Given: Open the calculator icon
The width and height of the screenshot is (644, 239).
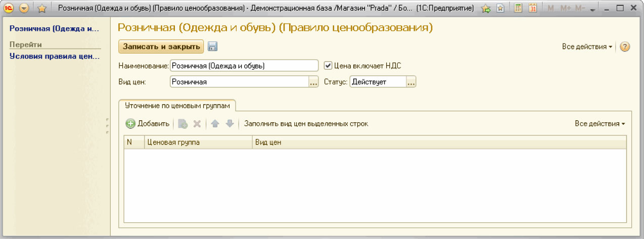Looking at the screenshot, I should [518, 8].
